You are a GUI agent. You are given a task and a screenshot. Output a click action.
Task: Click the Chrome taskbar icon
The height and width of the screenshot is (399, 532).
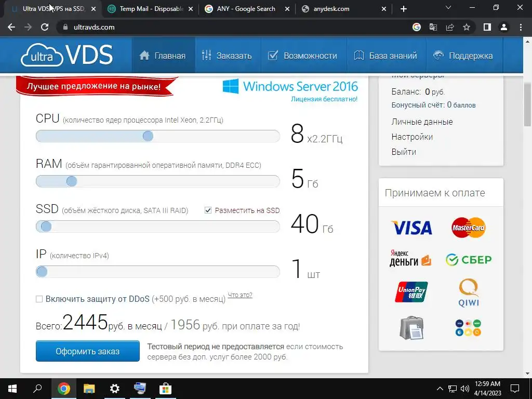point(63,389)
